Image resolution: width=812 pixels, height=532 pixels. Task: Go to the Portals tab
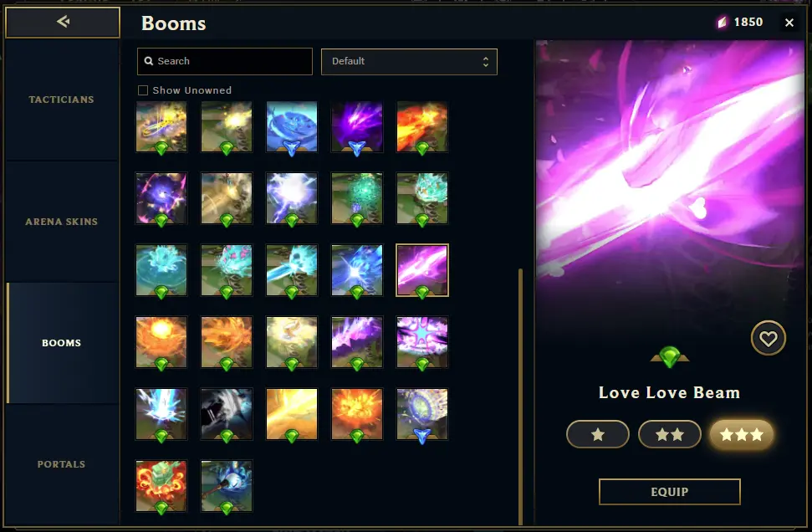[x=62, y=464]
